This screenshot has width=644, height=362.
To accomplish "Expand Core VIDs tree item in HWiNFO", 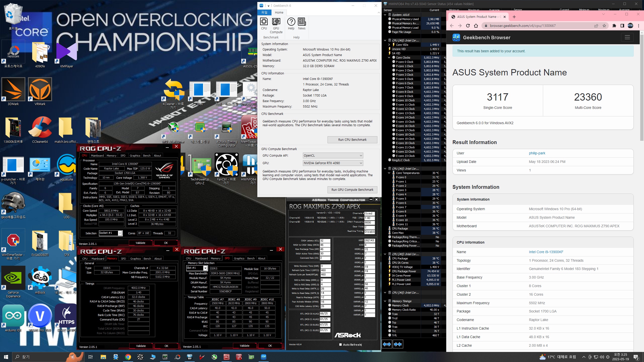I will pyautogui.click(x=389, y=45).
